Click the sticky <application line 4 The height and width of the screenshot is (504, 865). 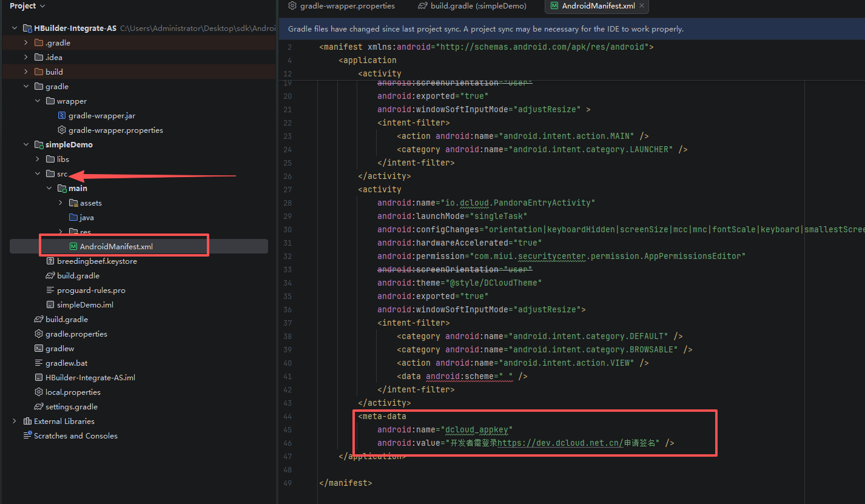click(x=368, y=60)
